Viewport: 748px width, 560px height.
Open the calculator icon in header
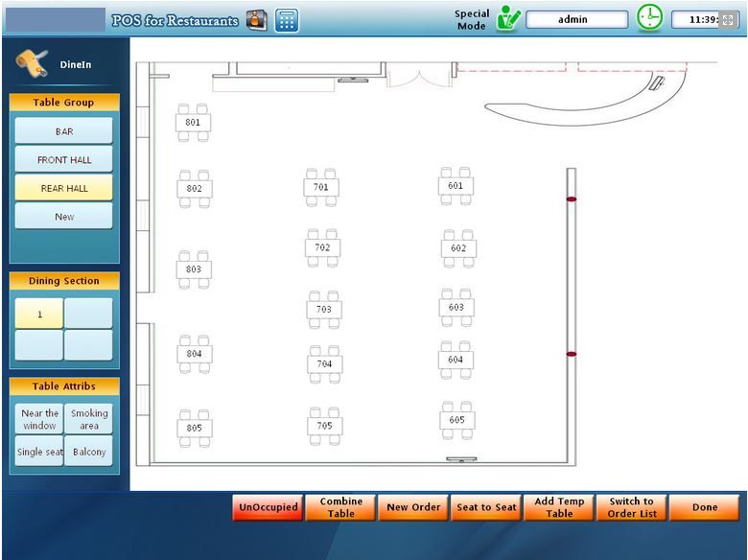pos(286,20)
